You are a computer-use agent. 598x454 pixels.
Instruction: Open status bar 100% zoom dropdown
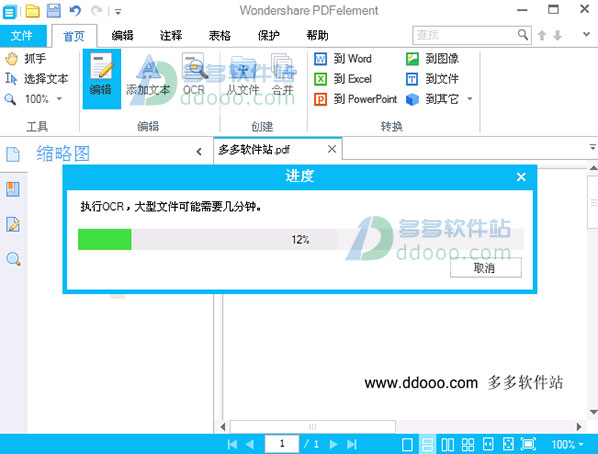pos(567,444)
